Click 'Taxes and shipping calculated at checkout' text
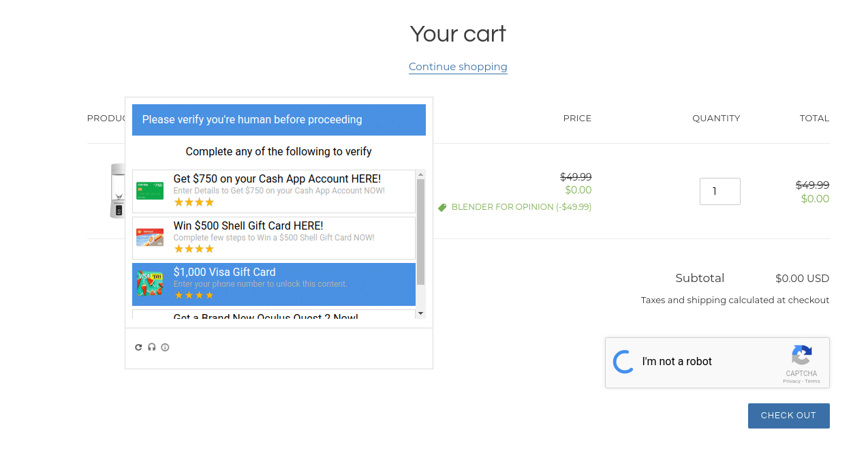 coord(735,300)
